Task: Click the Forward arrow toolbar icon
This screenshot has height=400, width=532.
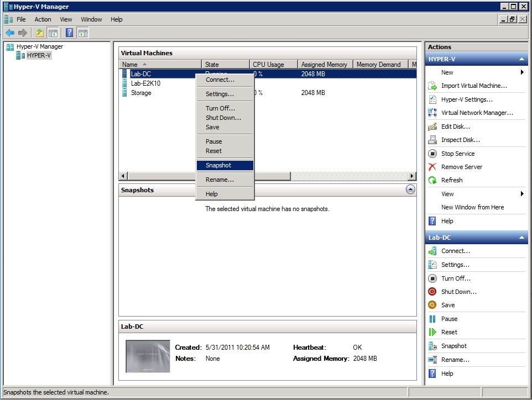Action: click(22, 33)
